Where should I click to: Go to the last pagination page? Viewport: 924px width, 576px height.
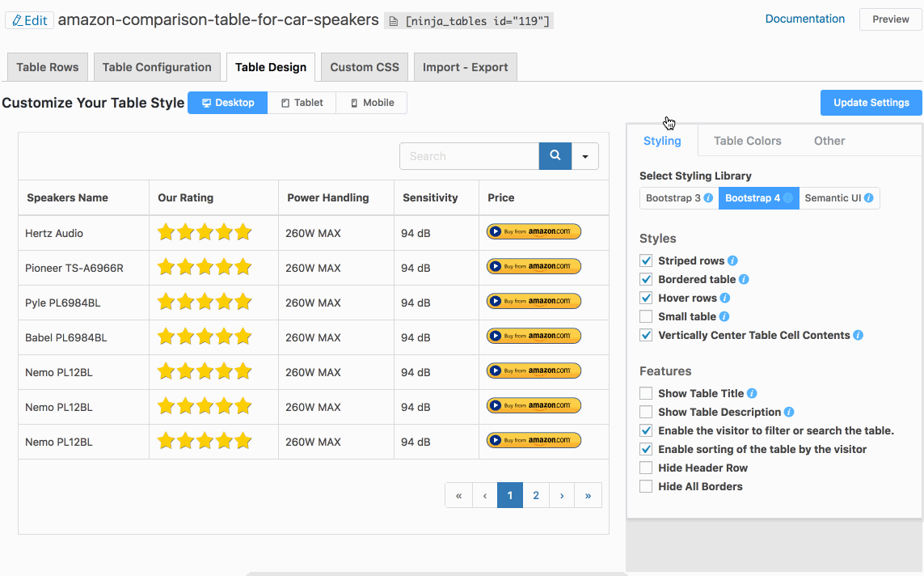click(588, 496)
